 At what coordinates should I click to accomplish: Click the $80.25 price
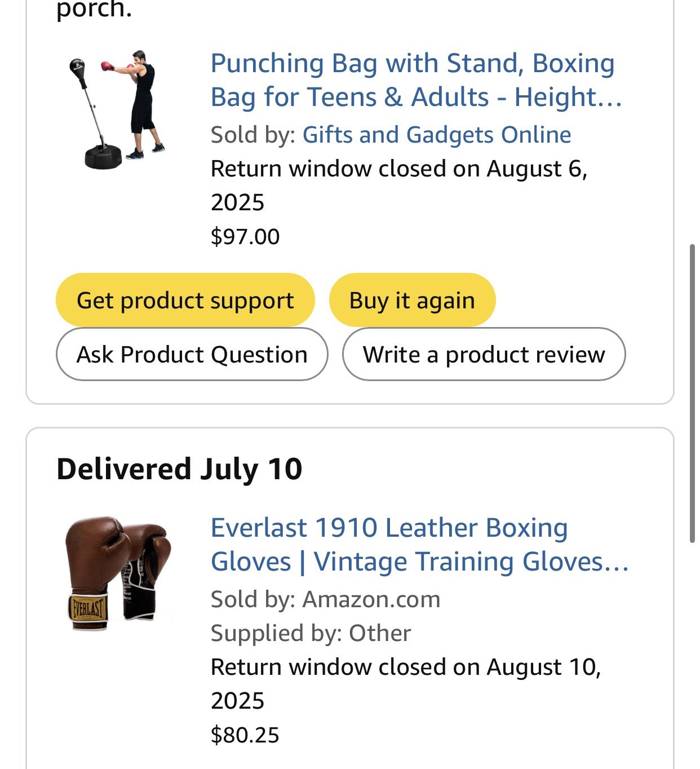click(x=245, y=735)
